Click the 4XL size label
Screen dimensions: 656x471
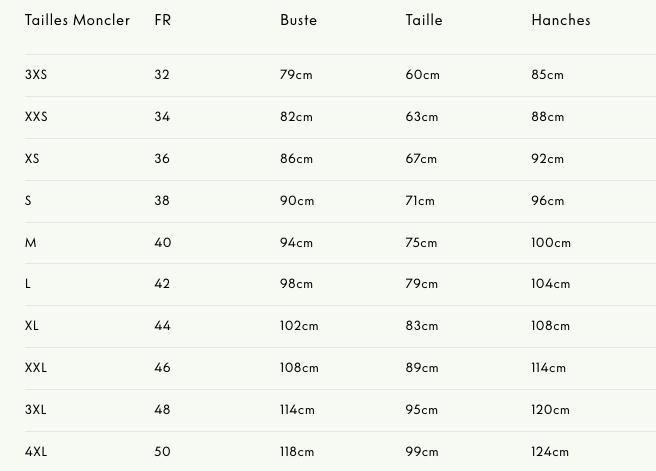tap(36, 452)
